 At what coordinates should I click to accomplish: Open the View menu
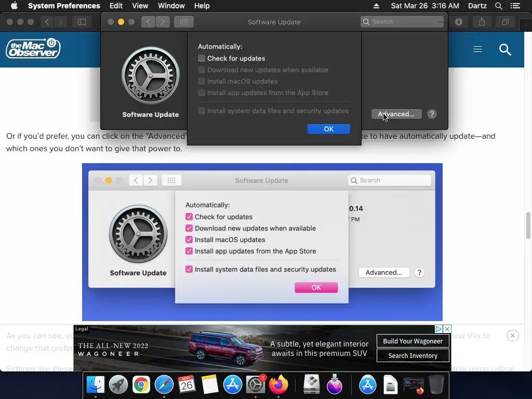(x=140, y=6)
